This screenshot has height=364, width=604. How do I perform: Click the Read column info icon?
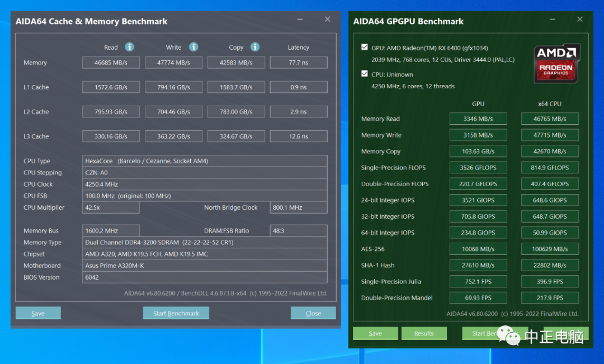click(129, 47)
